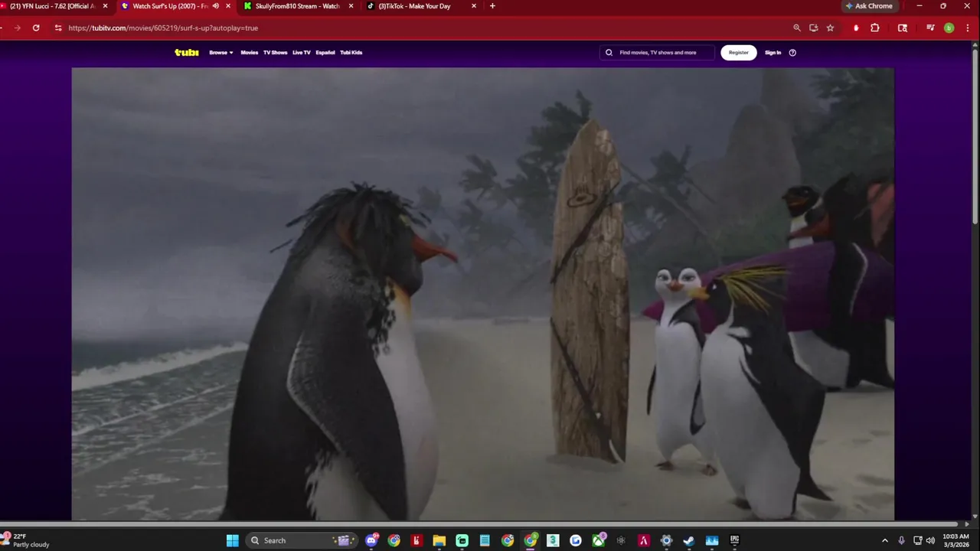This screenshot has height=551, width=980.
Task: Open the Windows Start menu
Action: [x=233, y=540]
